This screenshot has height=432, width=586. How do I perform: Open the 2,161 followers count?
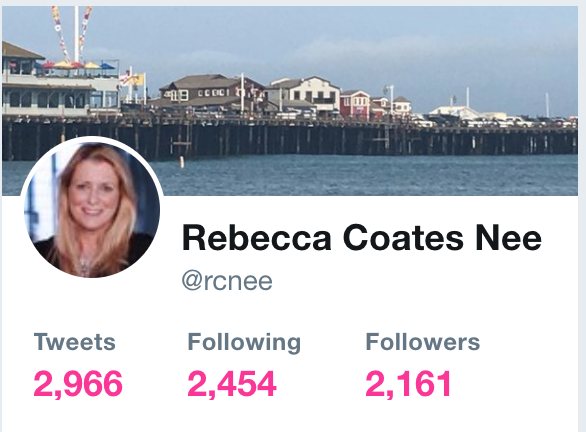tap(408, 384)
